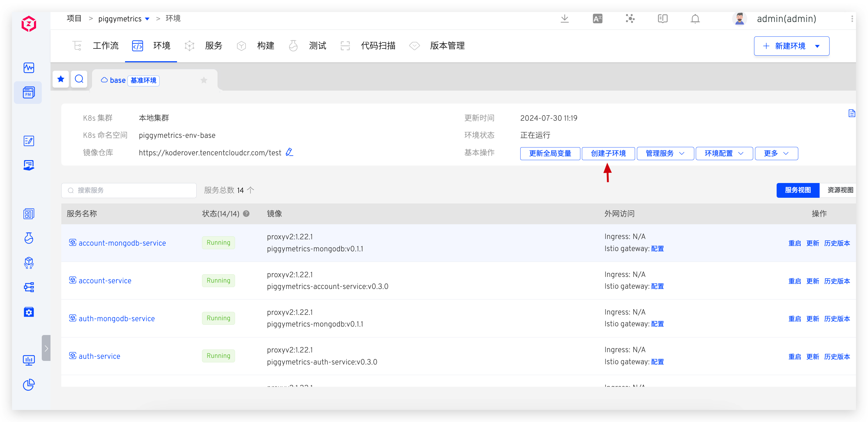Toggle the blue favorites star filter button
Image resolution: width=868 pixels, height=422 pixels.
pos(61,79)
